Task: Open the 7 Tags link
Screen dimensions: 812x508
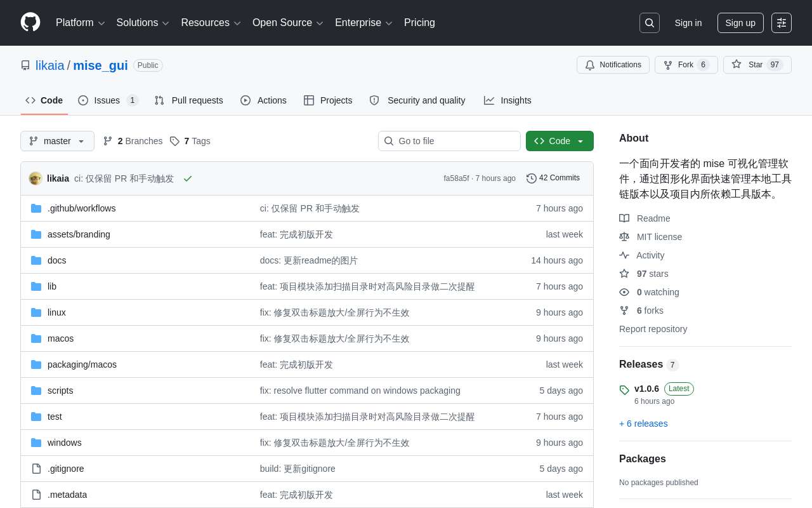Action: coord(190,141)
